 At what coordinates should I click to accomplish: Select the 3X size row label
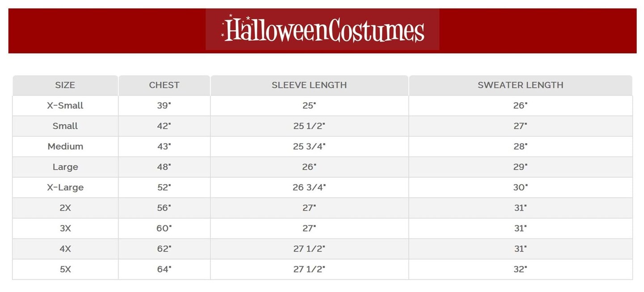[x=65, y=229]
